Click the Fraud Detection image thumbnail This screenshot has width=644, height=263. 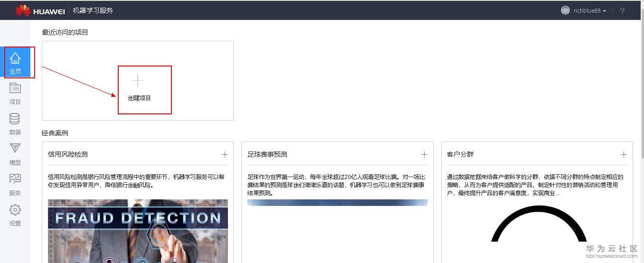click(x=138, y=231)
